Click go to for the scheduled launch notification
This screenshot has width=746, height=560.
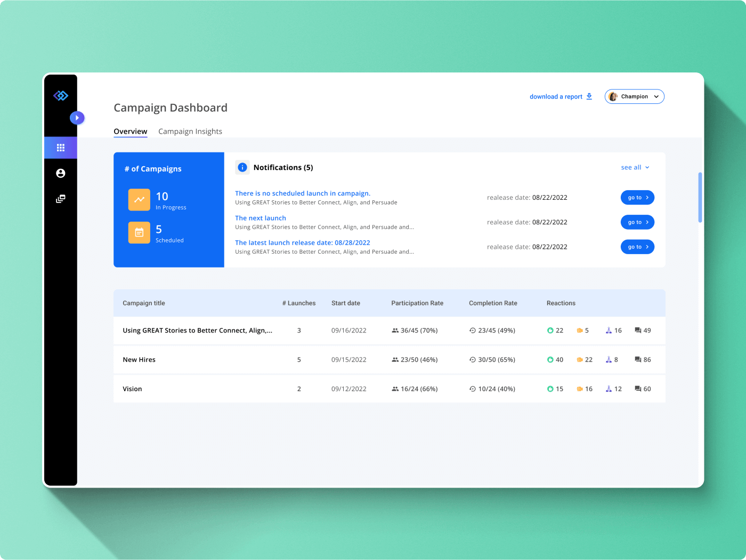click(x=637, y=197)
